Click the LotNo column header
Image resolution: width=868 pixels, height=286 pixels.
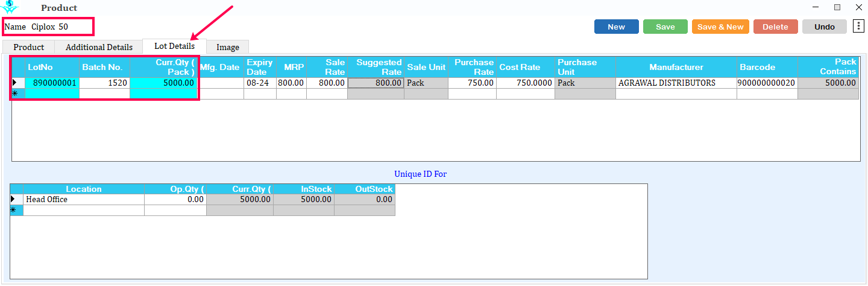point(52,67)
